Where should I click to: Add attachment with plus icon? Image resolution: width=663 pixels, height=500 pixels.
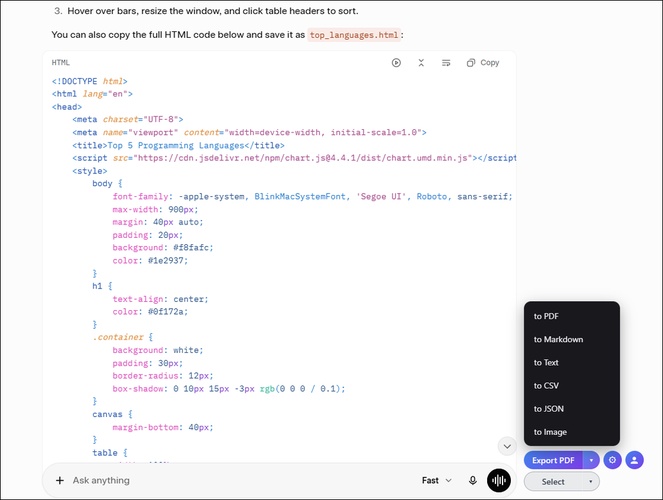[x=60, y=480]
